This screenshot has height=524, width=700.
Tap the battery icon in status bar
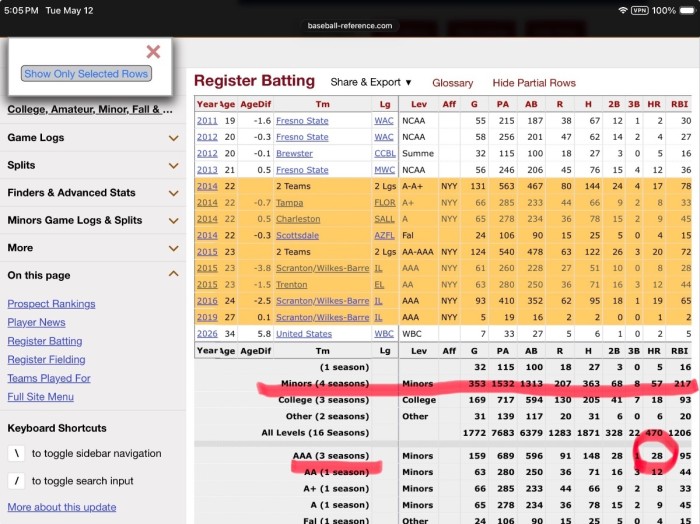pos(688,10)
